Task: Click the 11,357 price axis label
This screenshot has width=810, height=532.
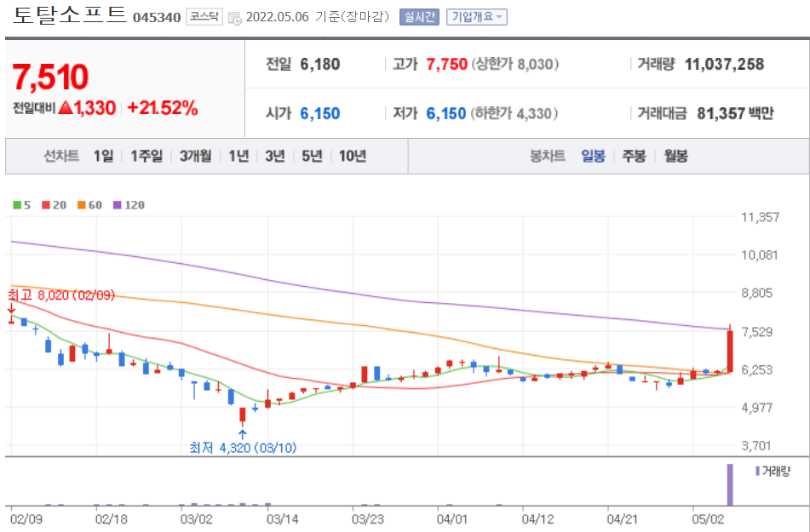Action: (x=760, y=217)
